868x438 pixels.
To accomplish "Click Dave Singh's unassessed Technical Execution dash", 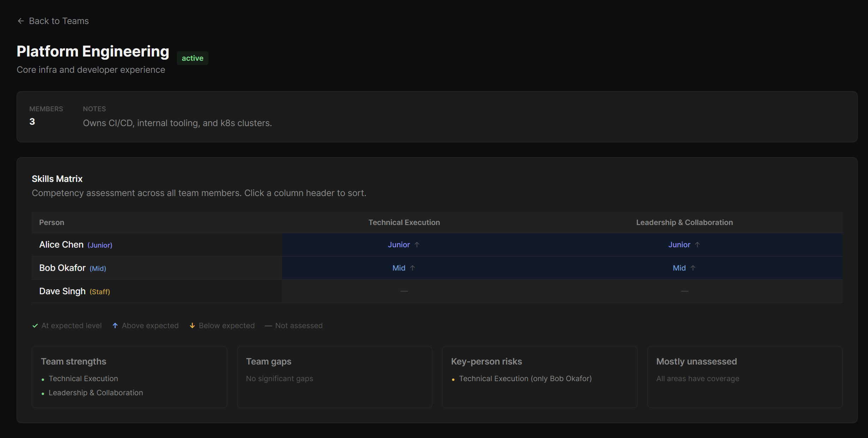I will (x=404, y=291).
